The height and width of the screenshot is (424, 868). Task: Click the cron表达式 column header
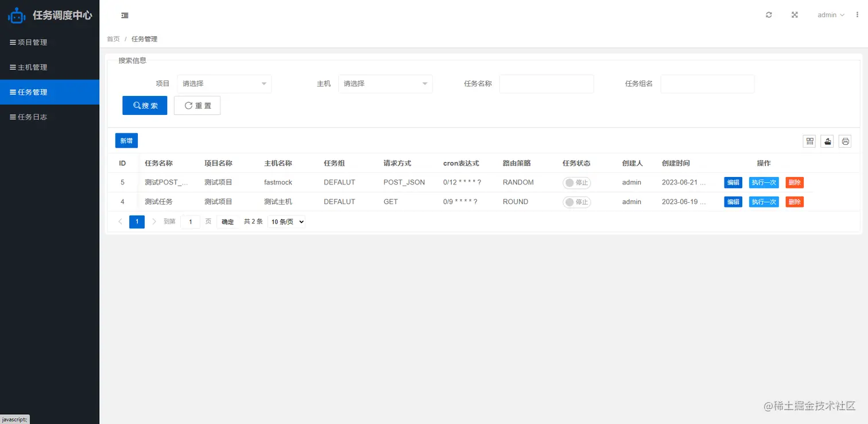(461, 163)
